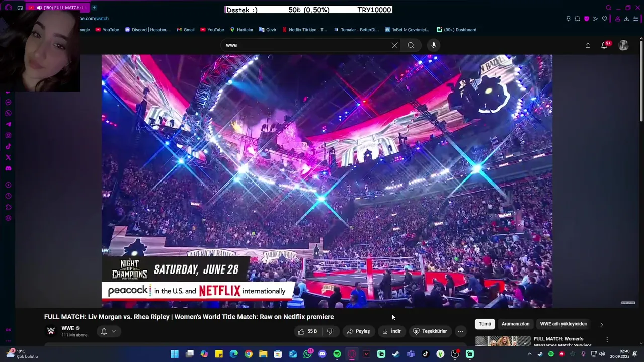This screenshot has width=644, height=362.
Task: Expand next filter chips with right chevron
Action: (x=601, y=324)
